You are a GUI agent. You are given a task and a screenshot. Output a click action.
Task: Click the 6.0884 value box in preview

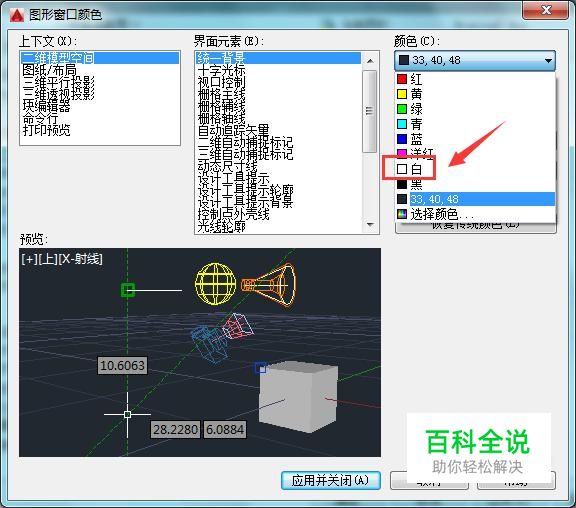(x=225, y=429)
